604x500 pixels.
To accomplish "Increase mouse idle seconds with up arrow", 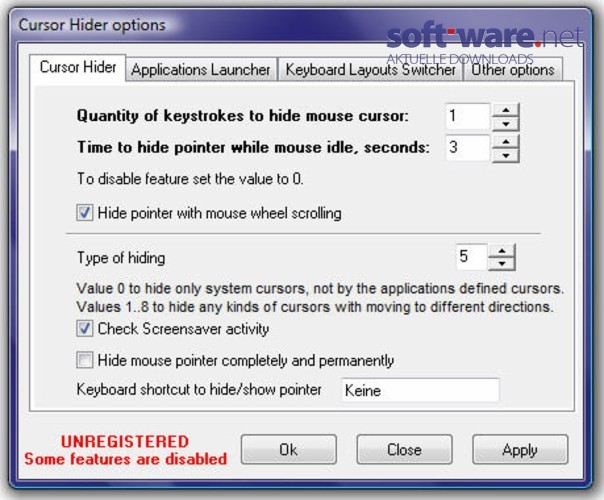I will pos(506,142).
